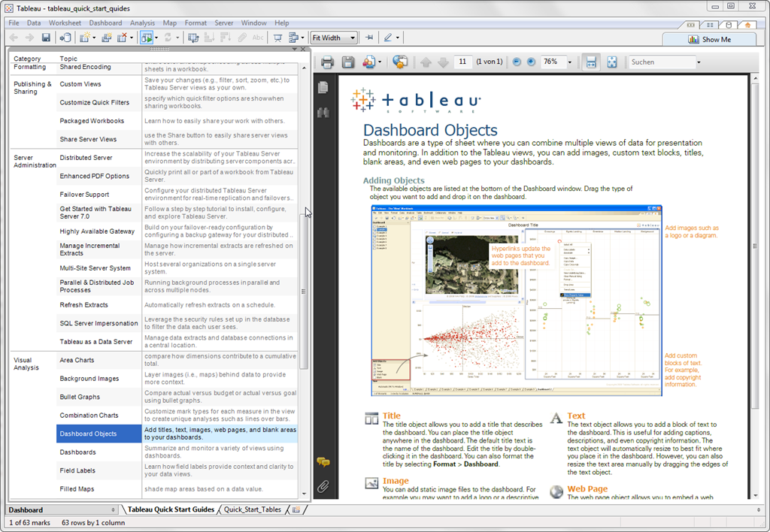The width and height of the screenshot is (770, 532).
Task: Click the Distributed Server topic
Action: [x=86, y=158]
